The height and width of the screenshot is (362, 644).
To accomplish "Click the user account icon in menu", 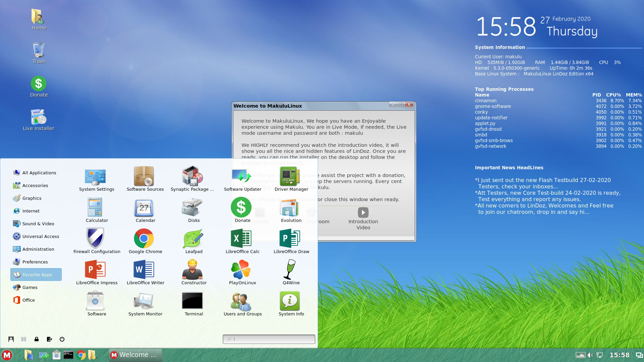I will pyautogui.click(x=11, y=339).
